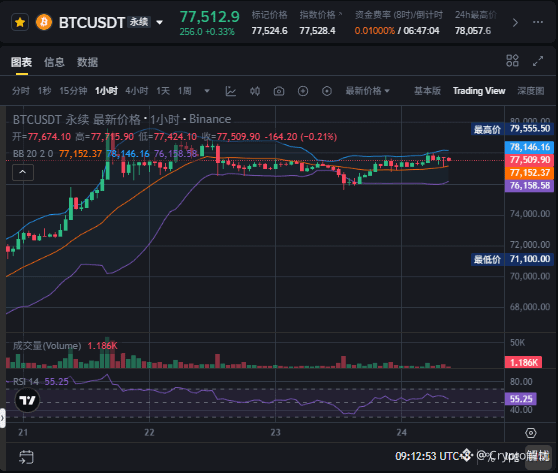Click the BB 20 2 0 indicator legend
The width and height of the screenshot is (558, 473).
tap(33, 154)
